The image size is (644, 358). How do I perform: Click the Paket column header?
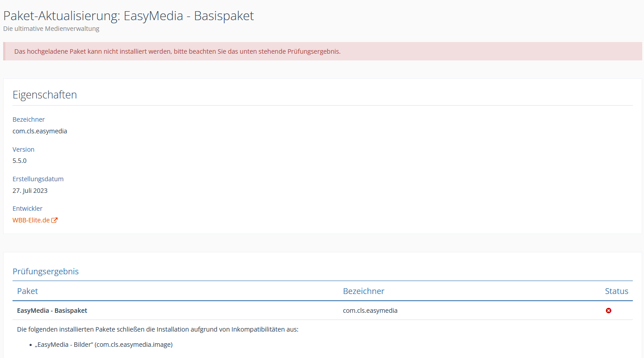[27, 291]
